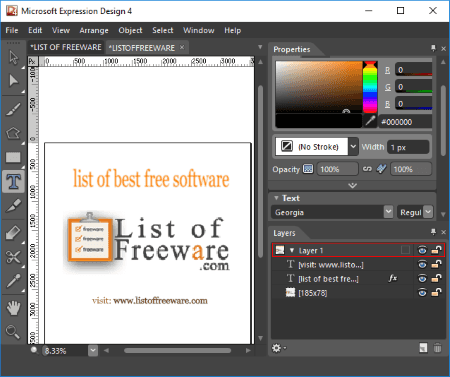Open the Object menu
Screen dimensions: 450x377
(130, 30)
